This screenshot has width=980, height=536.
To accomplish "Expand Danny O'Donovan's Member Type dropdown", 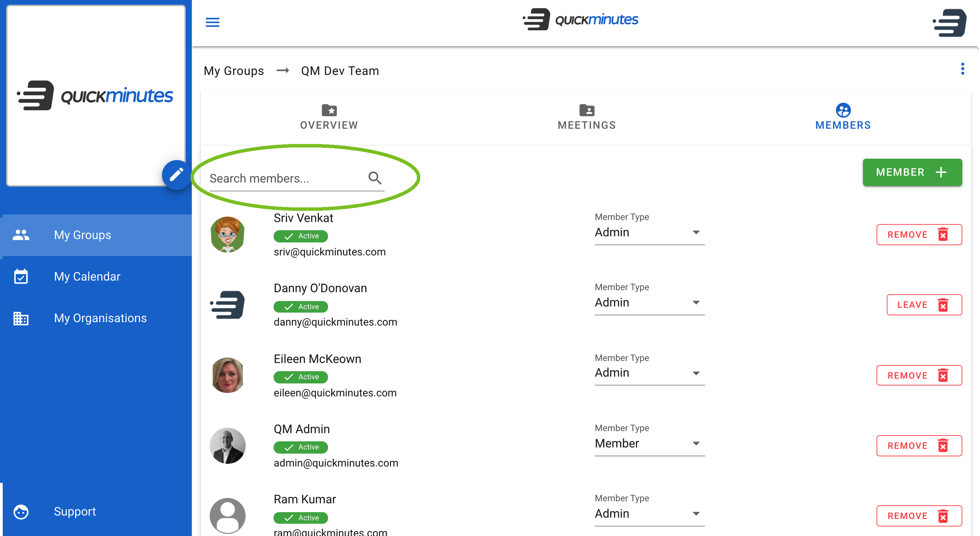I will (x=649, y=303).
